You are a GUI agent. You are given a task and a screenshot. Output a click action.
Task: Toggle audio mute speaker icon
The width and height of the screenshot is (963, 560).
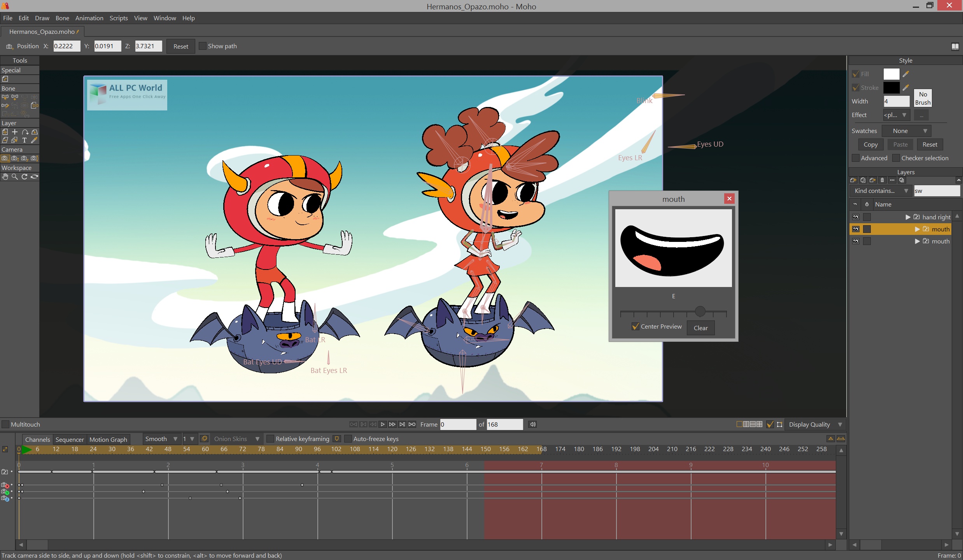pos(532,424)
